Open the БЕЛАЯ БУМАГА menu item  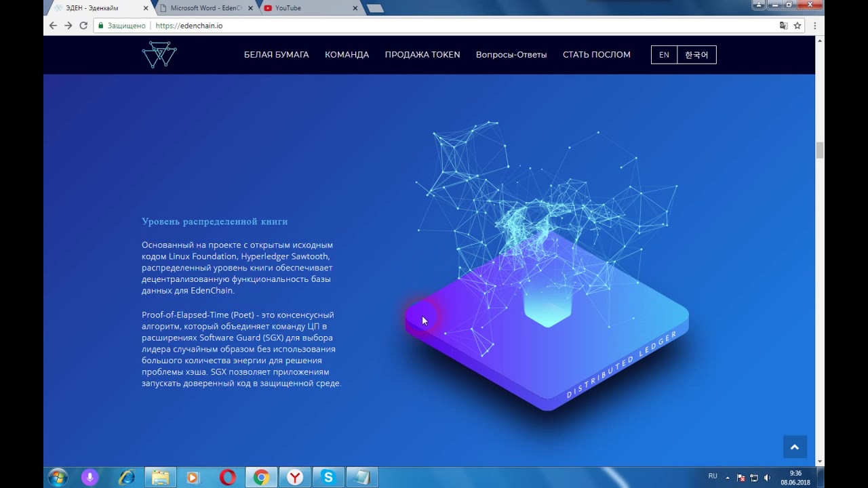point(277,55)
